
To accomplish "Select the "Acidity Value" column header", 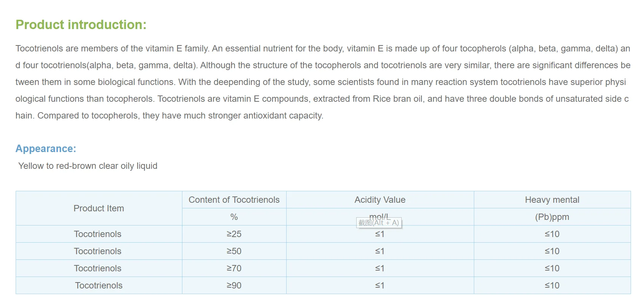I will pyautogui.click(x=380, y=200).
